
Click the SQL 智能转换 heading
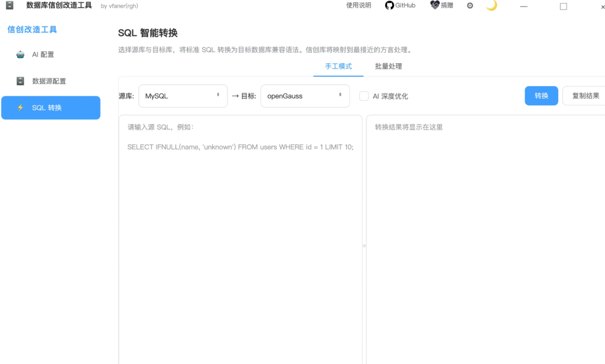point(148,33)
